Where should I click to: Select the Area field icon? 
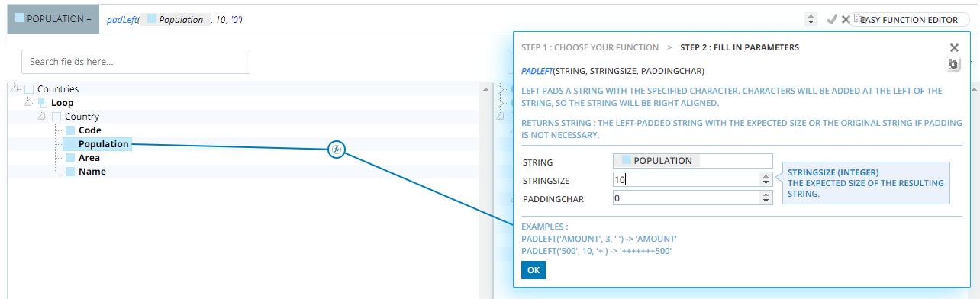pyautogui.click(x=70, y=158)
